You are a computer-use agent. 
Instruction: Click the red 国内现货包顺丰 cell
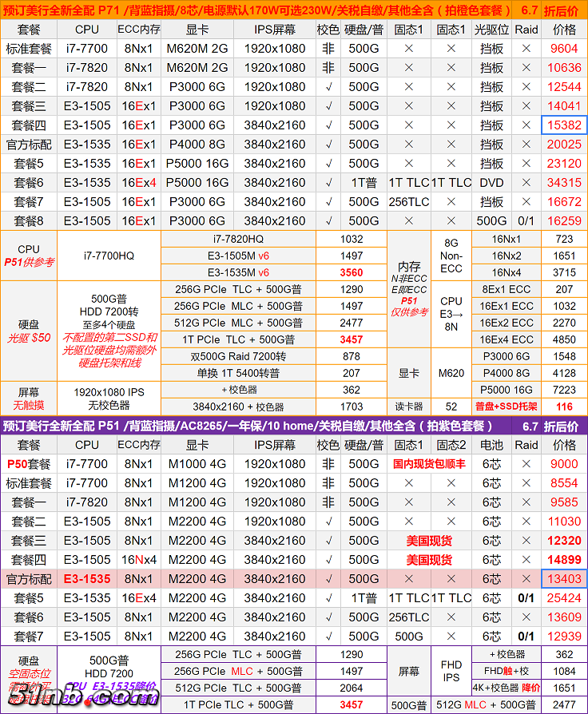coord(429,464)
